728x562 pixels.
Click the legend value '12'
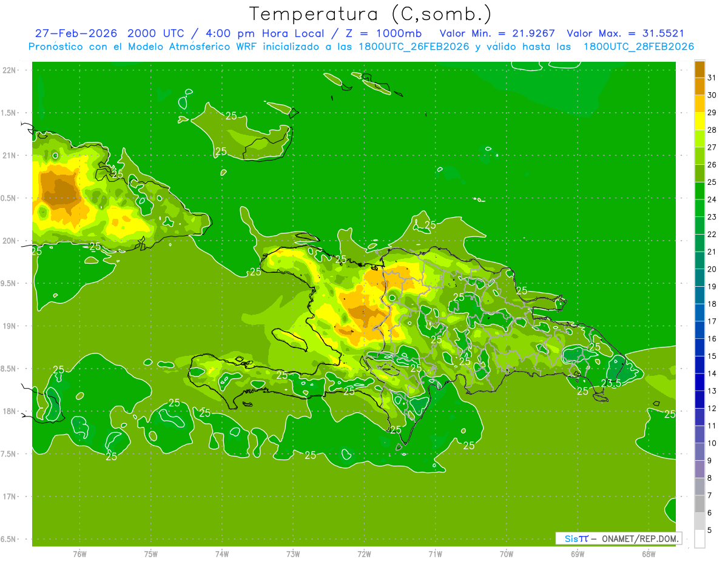click(712, 408)
